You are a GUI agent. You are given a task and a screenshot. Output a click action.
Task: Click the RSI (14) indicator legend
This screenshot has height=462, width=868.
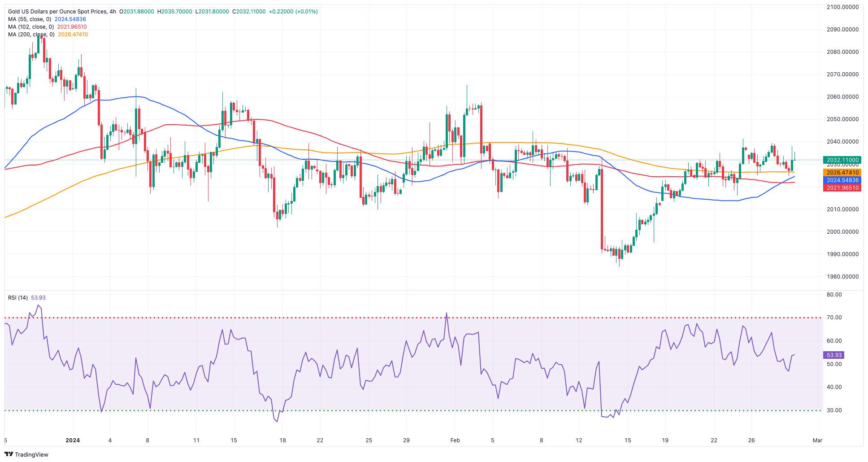pos(18,298)
